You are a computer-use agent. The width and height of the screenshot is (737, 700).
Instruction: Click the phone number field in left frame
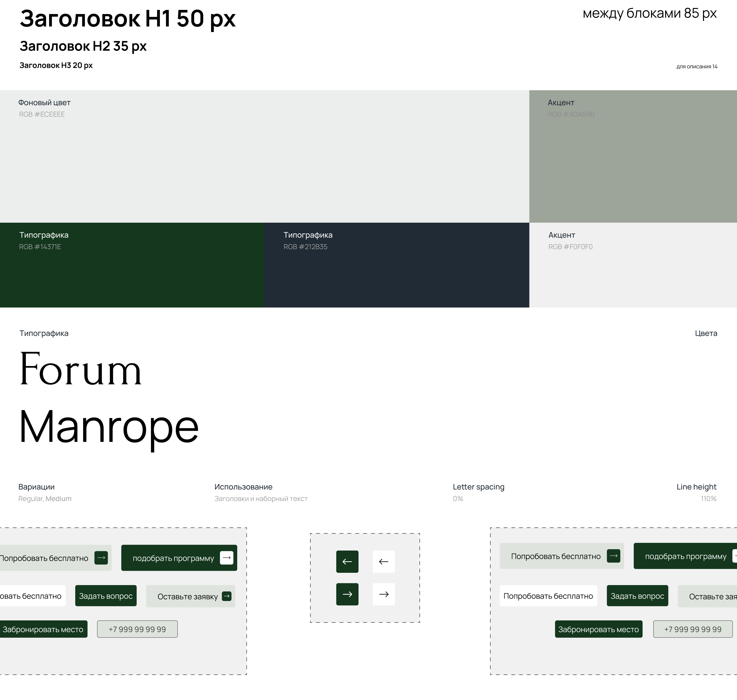137,629
